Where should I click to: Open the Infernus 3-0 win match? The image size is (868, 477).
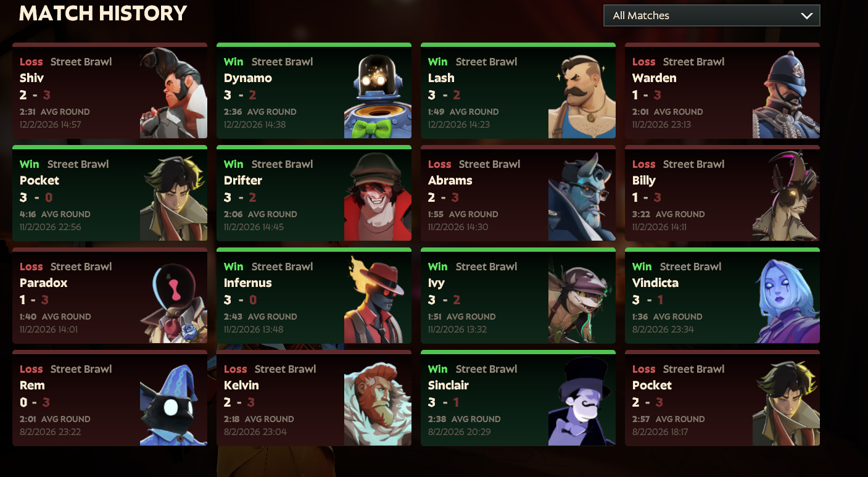pos(314,296)
